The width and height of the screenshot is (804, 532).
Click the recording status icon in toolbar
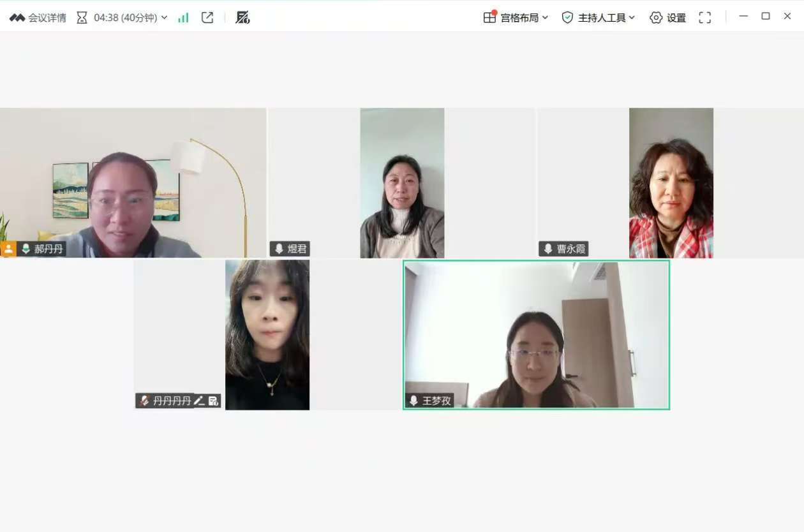pos(242,18)
